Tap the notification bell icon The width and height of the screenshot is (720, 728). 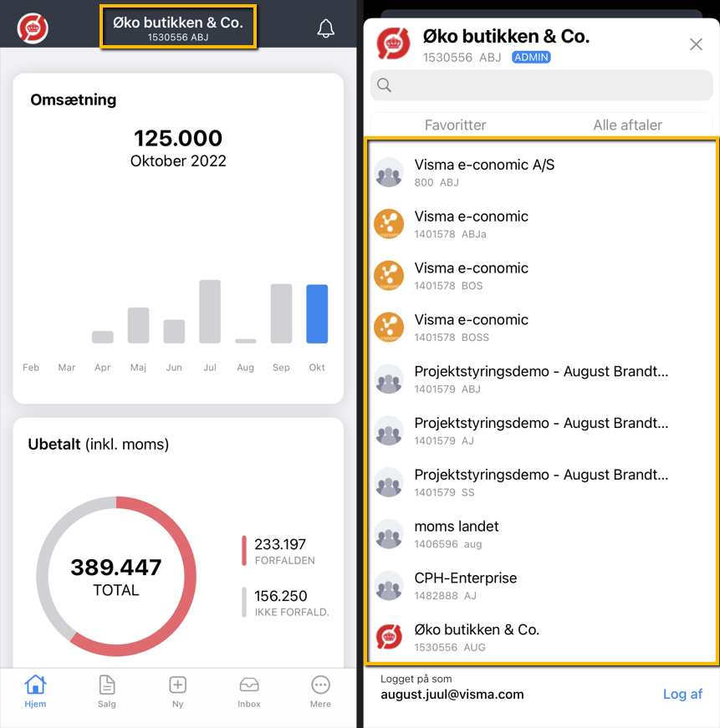(x=325, y=28)
